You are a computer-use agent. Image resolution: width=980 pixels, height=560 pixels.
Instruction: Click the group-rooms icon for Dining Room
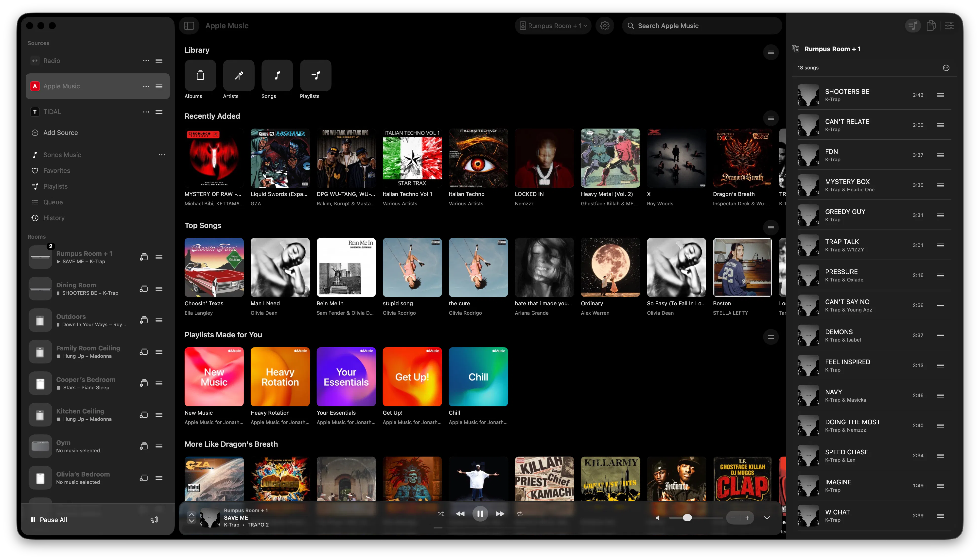click(144, 288)
